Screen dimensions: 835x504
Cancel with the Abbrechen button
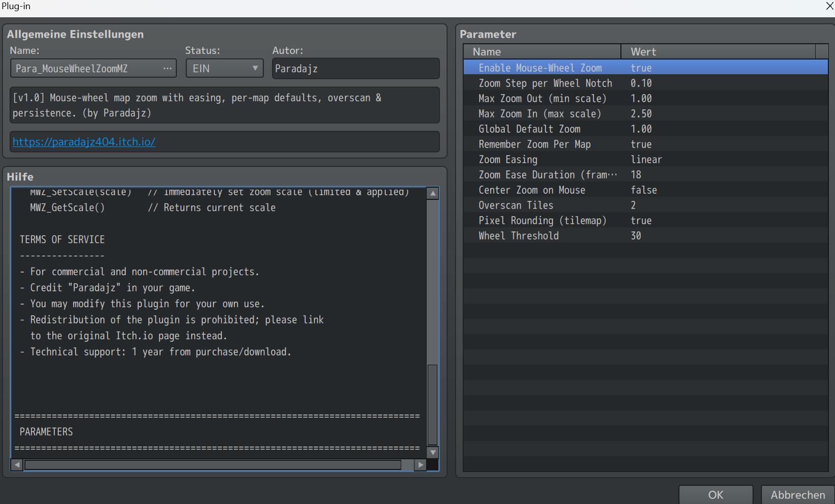click(x=798, y=495)
